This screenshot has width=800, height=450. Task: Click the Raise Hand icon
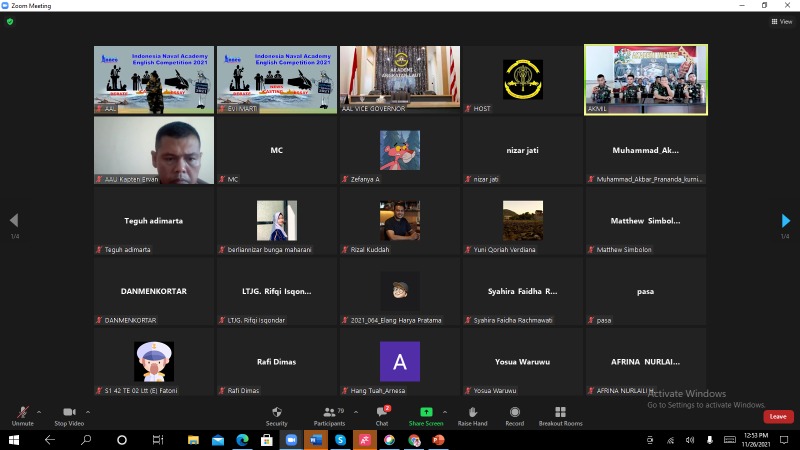(x=472, y=413)
